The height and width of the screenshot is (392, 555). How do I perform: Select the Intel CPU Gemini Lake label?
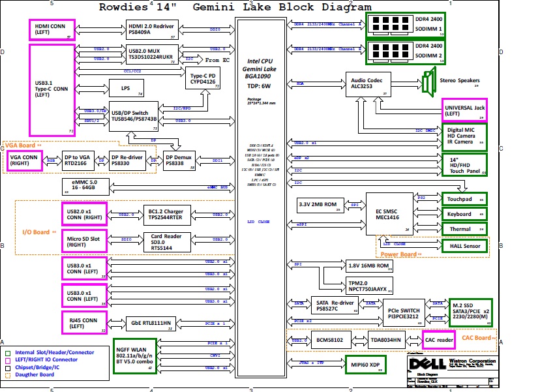point(260,68)
